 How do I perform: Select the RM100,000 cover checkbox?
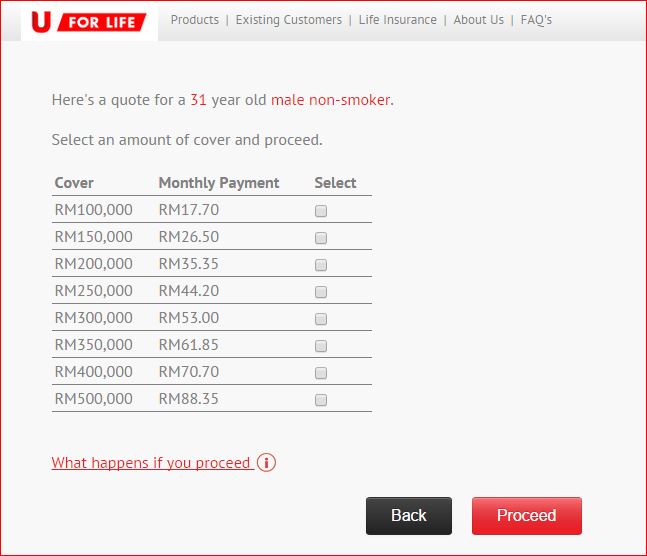[x=321, y=211]
